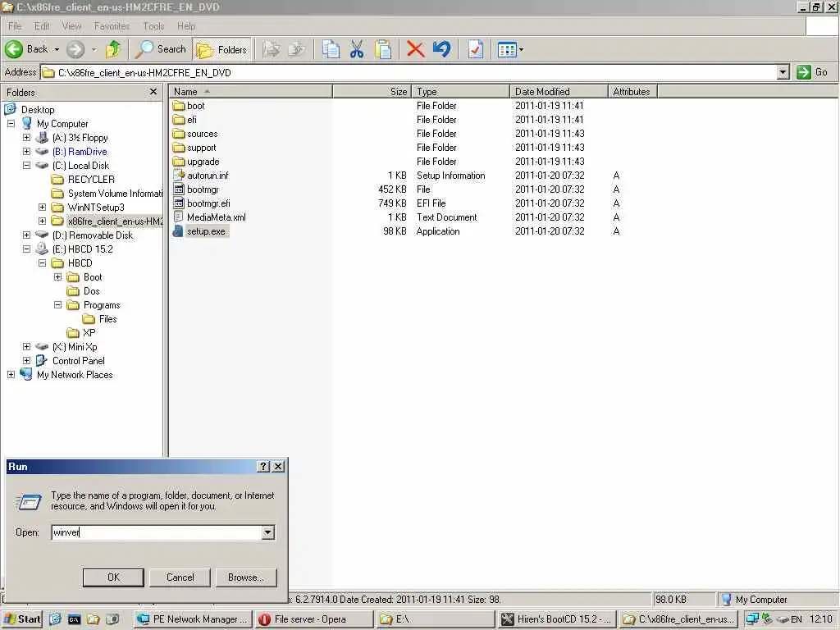840x630 pixels.
Task: Open the View menu
Action: pos(72,25)
